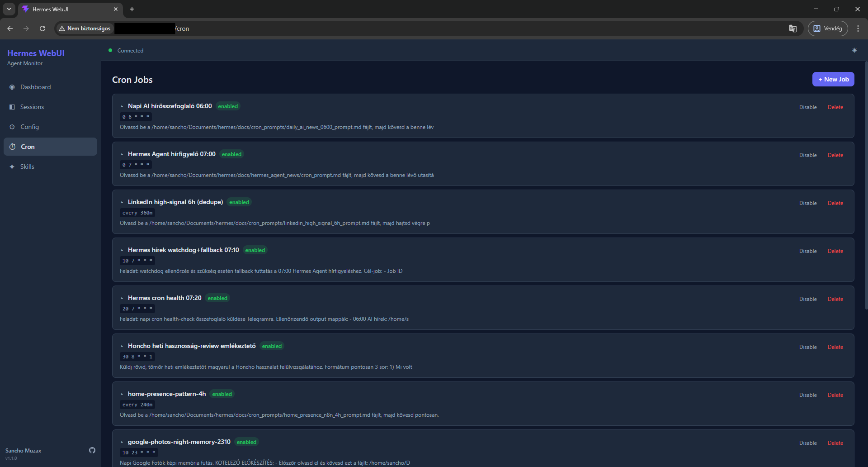Disable LinkedIn high-signal 6h job

point(808,203)
